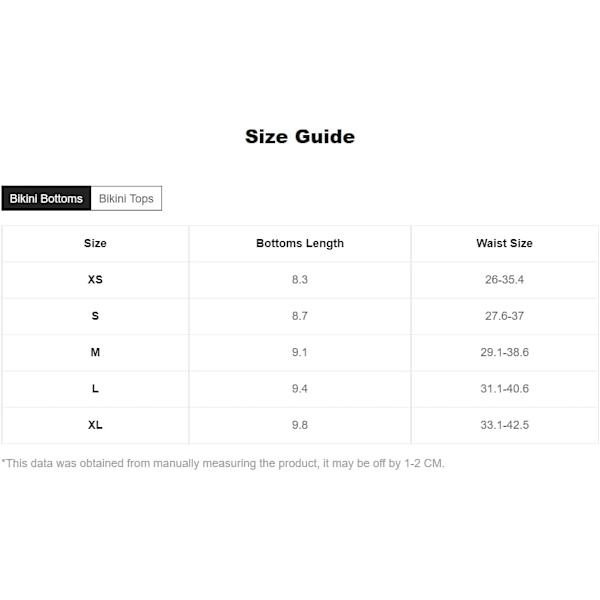Image resolution: width=600 pixels, height=600 pixels.
Task: Select the Bikini Bottoms tab
Action: coord(46,198)
